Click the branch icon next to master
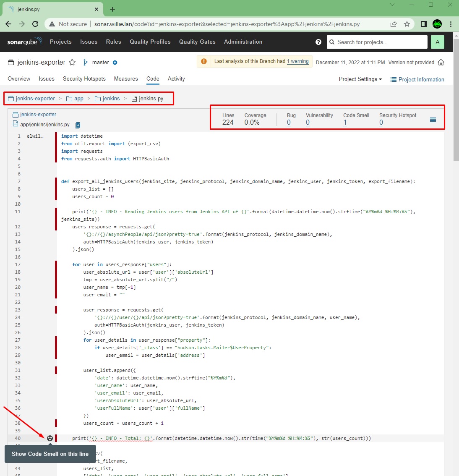The image size is (459, 476). coord(85,62)
